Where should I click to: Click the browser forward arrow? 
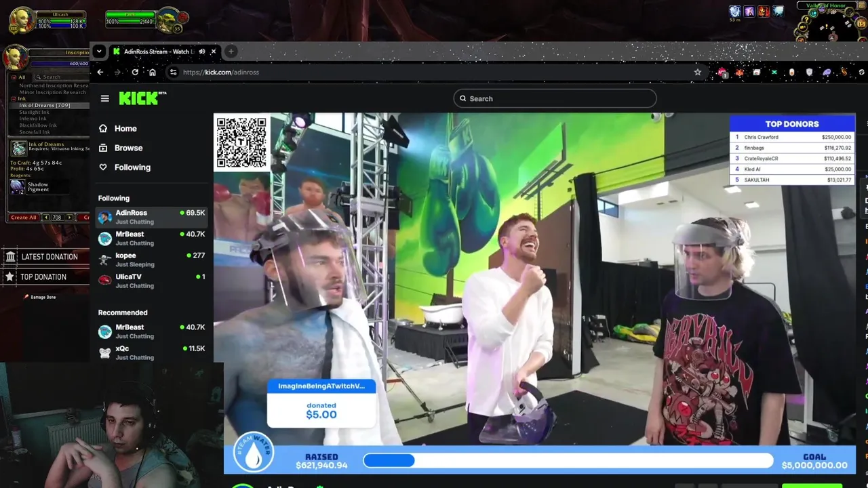(x=117, y=72)
